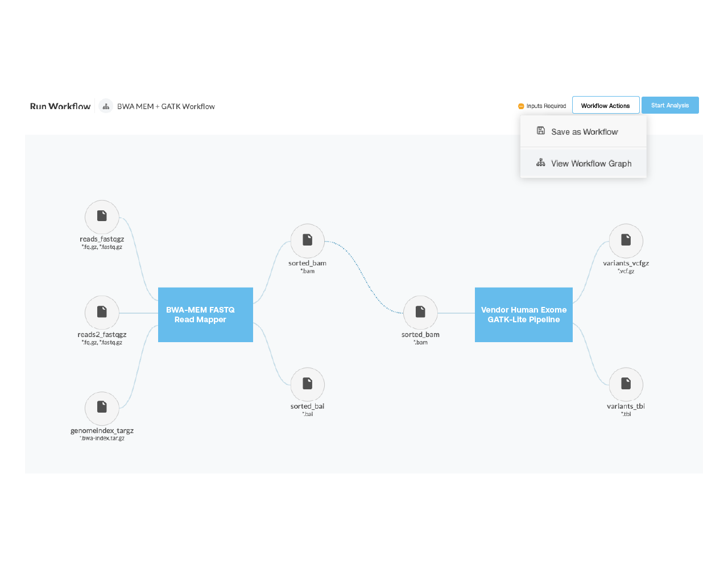The height and width of the screenshot is (582, 728).
Task: Click the genomeindex_targz input file icon
Action: click(x=102, y=408)
